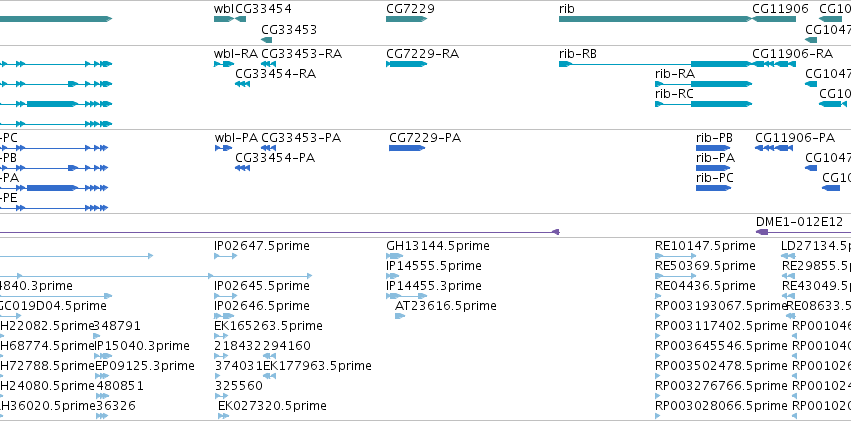Click the 'CG33454-PA' label
This screenshot has height=421, width=851.
click(x=275, y=157)
